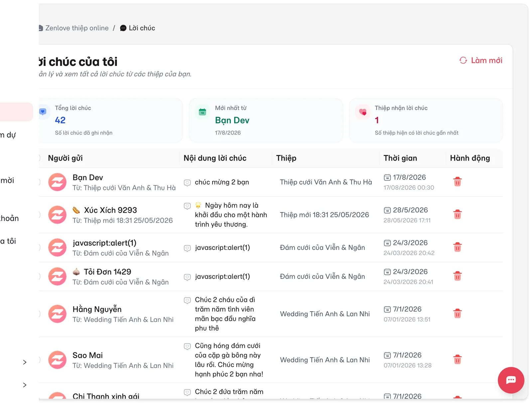The image size is (532, 403).
Task: Click the Lời chúc breadcrumb
Action: [x=138, y=28]
